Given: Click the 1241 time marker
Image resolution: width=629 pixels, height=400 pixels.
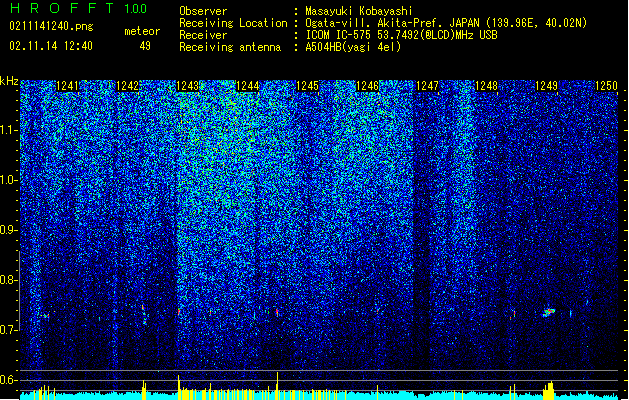Looking at the screenshot, I should coord(67,86).
